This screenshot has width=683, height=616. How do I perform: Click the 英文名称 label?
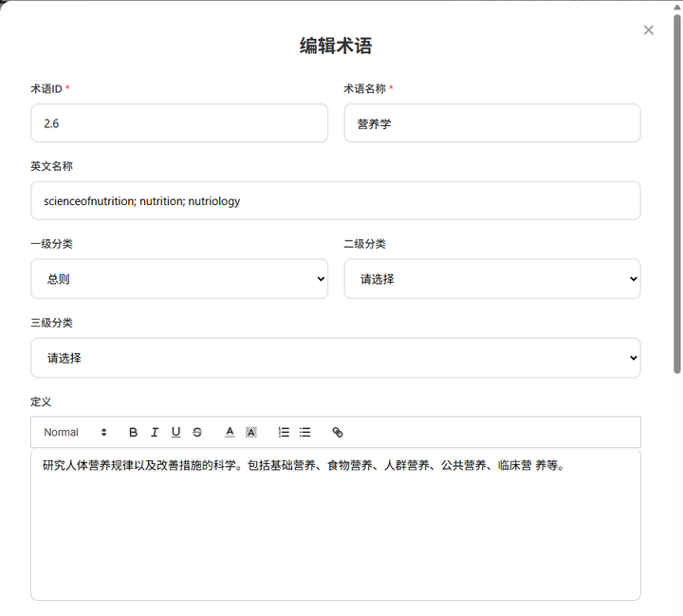pyautogui.click(x=51, y=166)
